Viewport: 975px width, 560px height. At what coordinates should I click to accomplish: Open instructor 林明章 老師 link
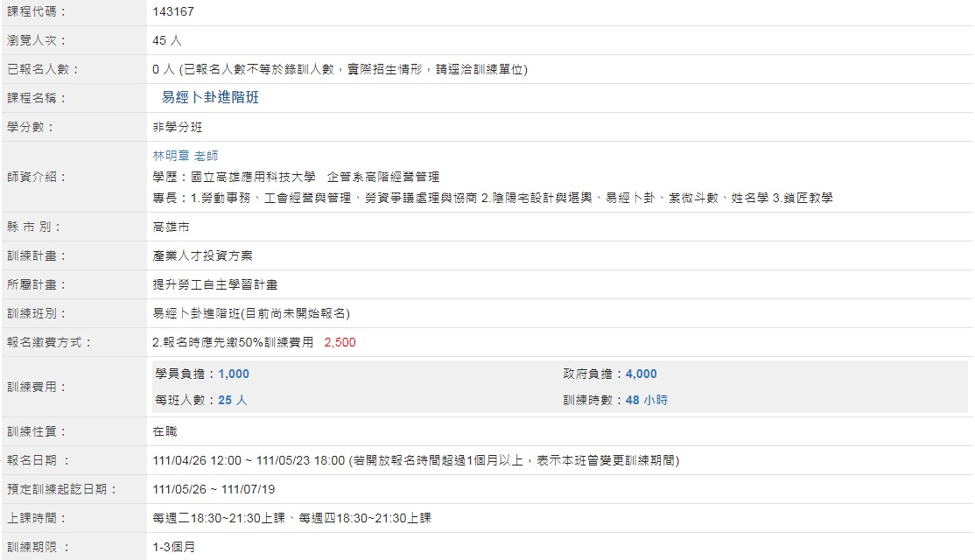click(186, 156)
